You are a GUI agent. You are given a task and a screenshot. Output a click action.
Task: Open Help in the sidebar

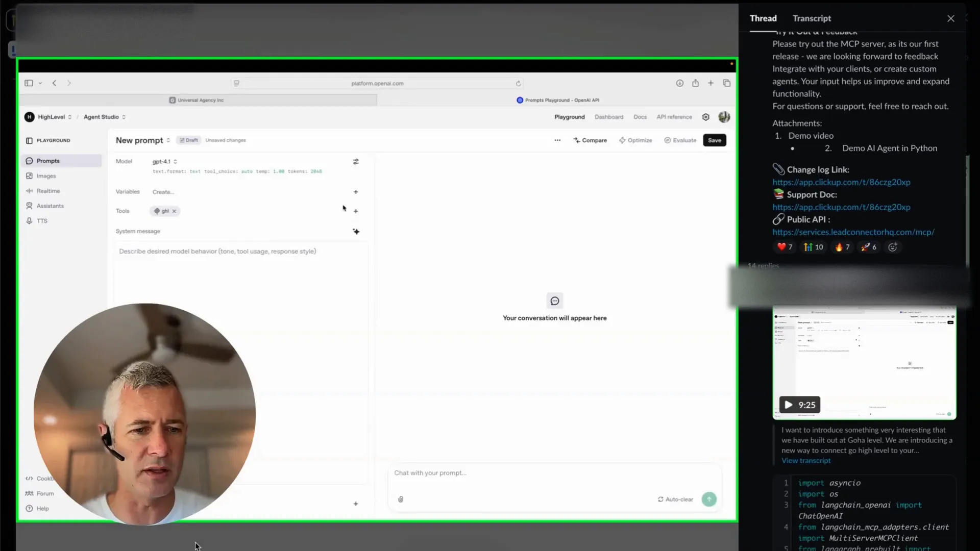pyautogui.click(x=37, y=509)
